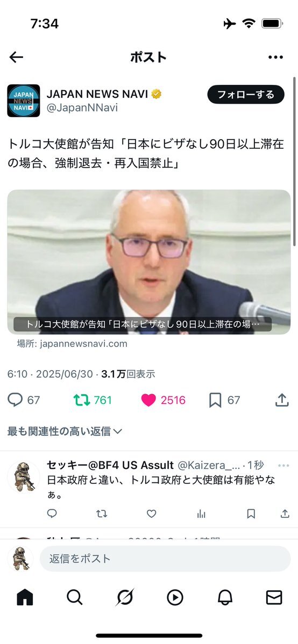Open Grok from the bottom navigation
The image size is (298, 644).
pyautogui.click(x=124, y=597)
